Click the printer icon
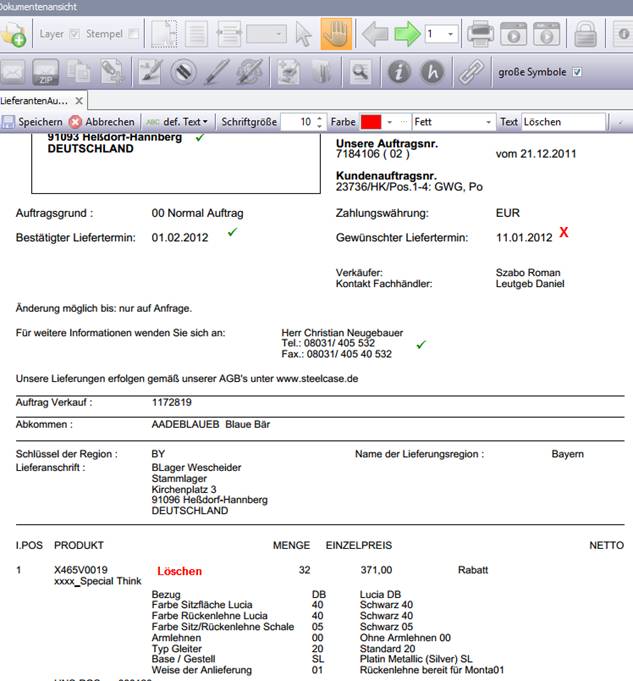The width and height of the screenshot is (633, 681). pos(480,34)
